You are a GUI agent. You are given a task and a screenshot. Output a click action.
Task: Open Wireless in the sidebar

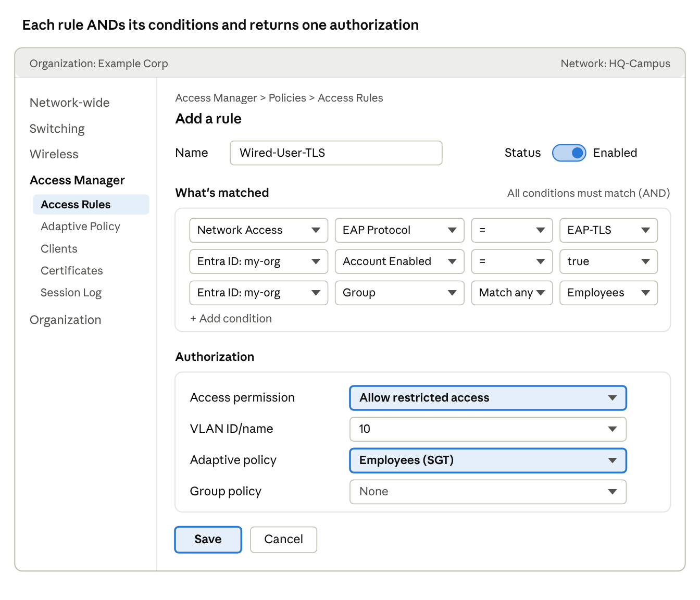(x=54, y=154)
